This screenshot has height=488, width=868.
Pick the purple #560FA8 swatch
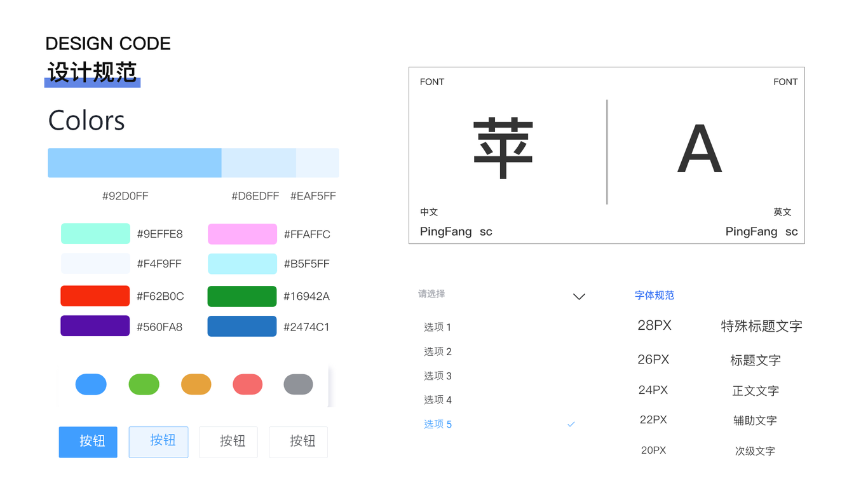[95, 326]
